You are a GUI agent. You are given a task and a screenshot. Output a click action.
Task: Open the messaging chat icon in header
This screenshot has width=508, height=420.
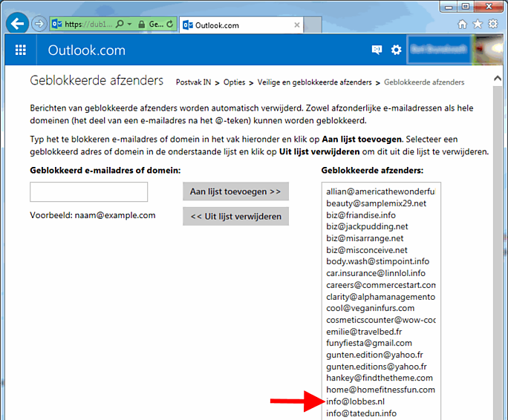(x=377, y=50)
